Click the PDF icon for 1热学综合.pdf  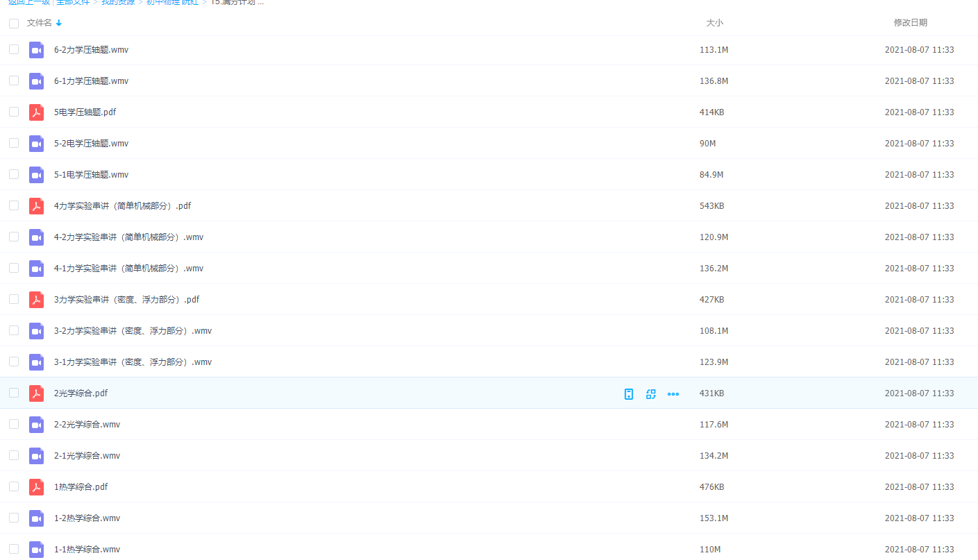[x=36, y=487]
